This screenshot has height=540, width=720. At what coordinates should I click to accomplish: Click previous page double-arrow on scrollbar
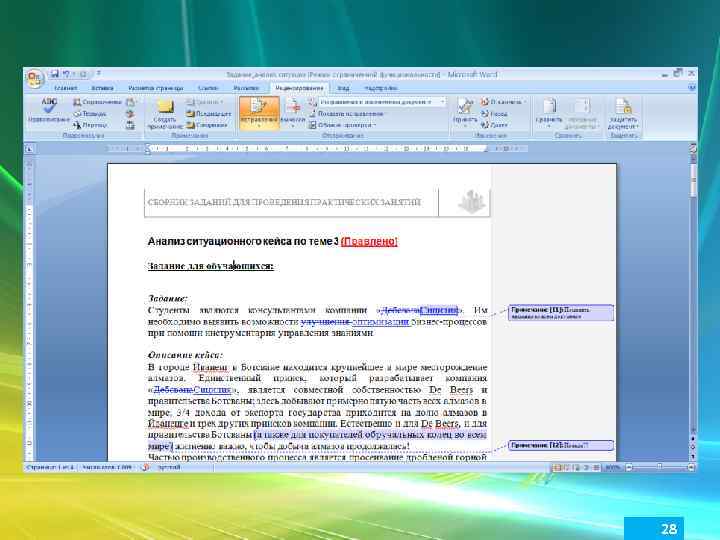[693, 439]
